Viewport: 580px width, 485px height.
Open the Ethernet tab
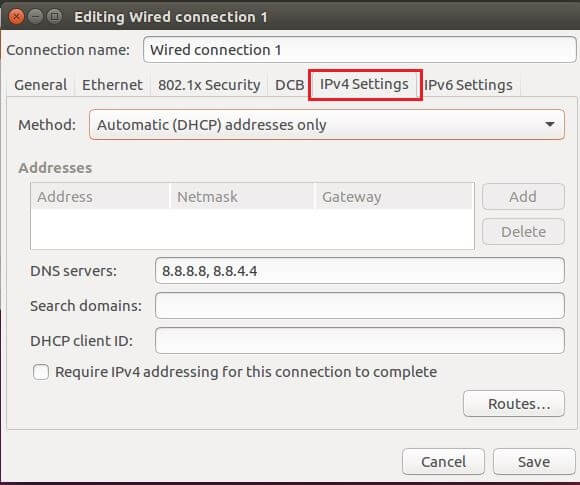112,85
